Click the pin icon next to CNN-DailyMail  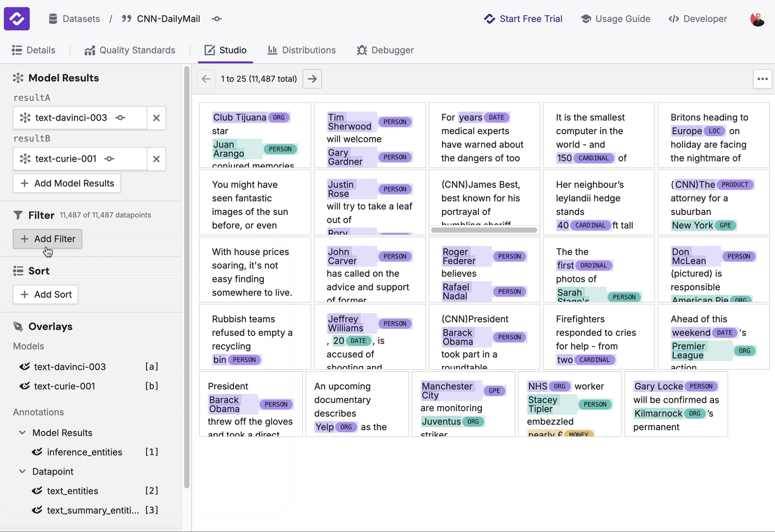pos(216,19)
